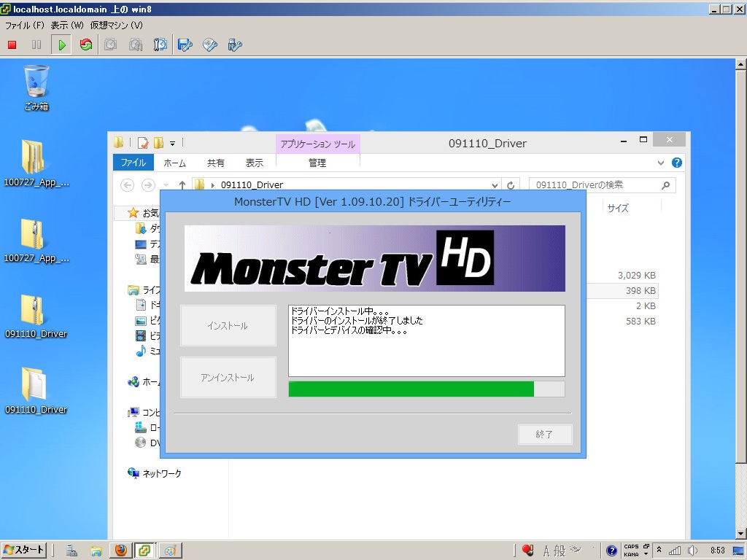This screenshot has height=560, width=747.
Task: Go up one folder level
Action: [x=182, y=184]
